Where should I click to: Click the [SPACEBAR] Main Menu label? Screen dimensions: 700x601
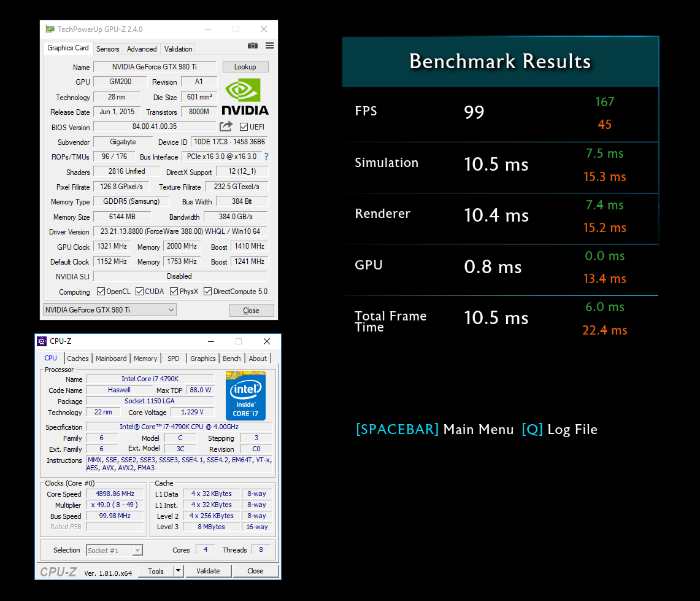(435, 429)
